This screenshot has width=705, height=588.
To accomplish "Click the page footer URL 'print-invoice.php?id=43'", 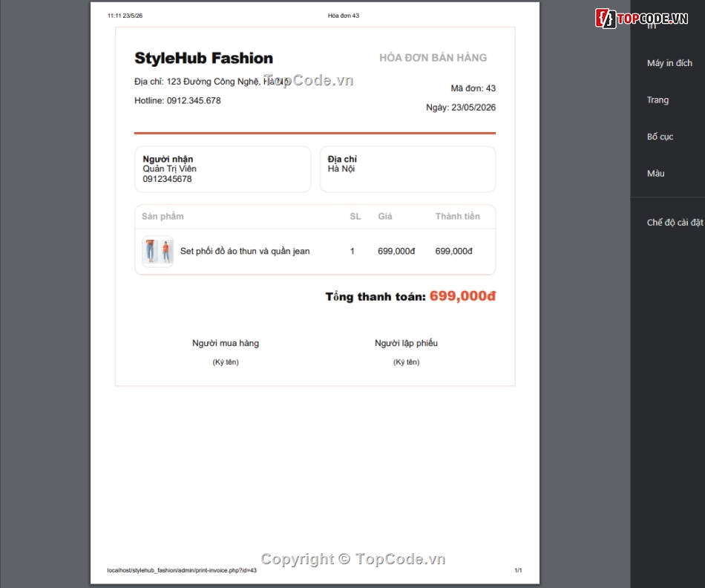I will pos(182,570).
